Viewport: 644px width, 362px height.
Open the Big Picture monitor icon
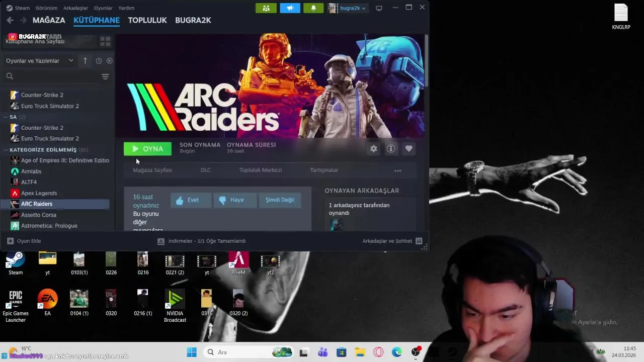[x=379, y=8]
